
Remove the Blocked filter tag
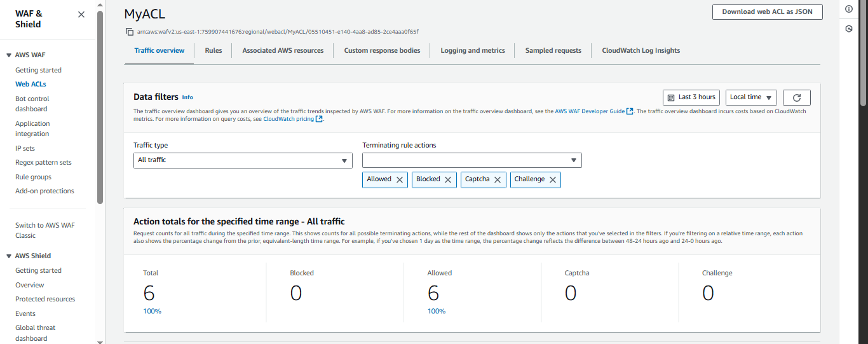pyautogui.click(x=448, y=180)
